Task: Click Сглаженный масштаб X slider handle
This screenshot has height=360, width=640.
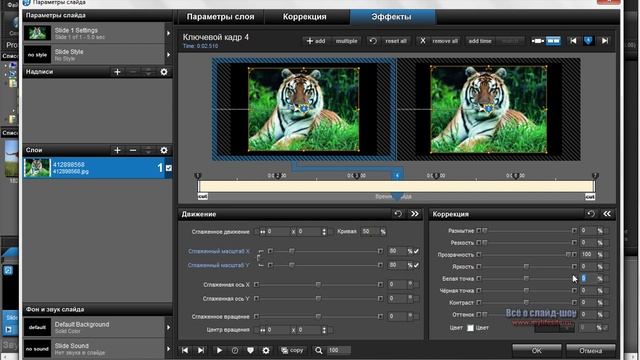Action: pos(291,251)
